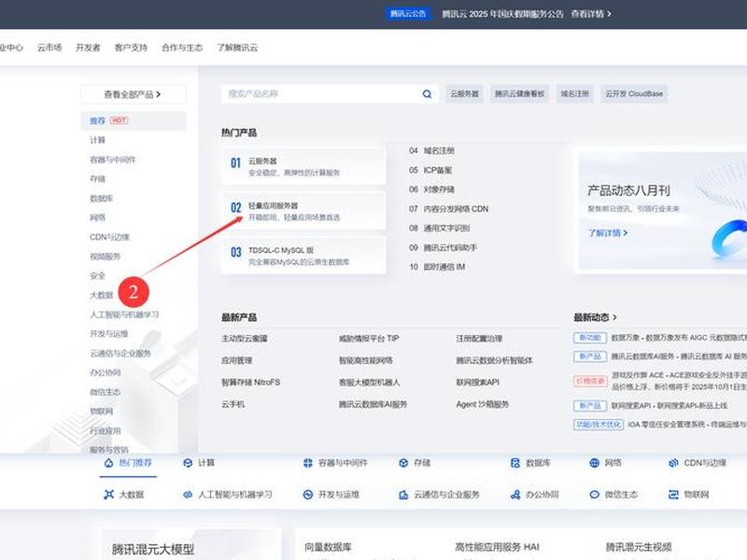Open 腾讯云数据库AI服务 product
The image size is (747, 560).
(373, 404)
